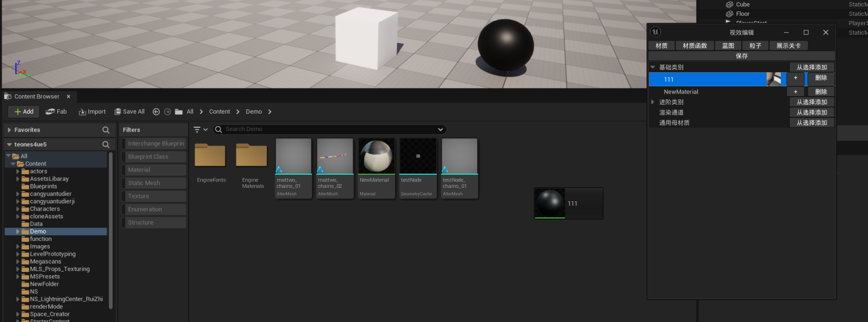The width and height of the screenshot is (868, 322).
Task: Click the 保存 button
Action: (741, 56)
